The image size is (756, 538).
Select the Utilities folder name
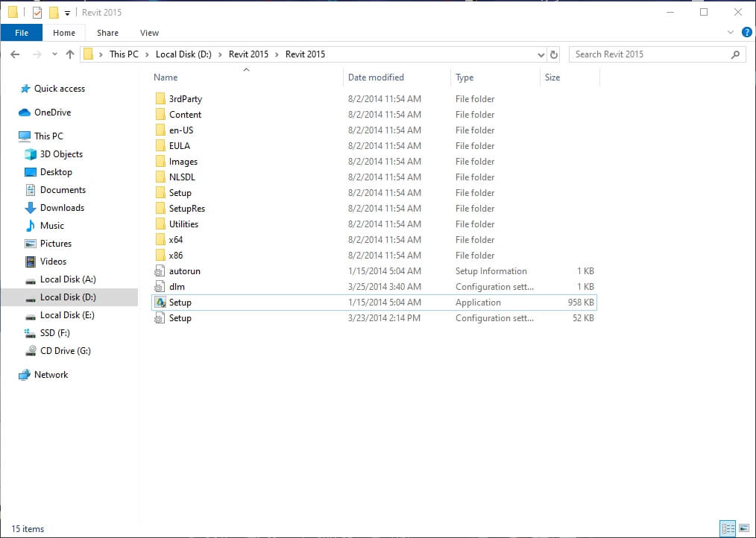coord(183,224)
